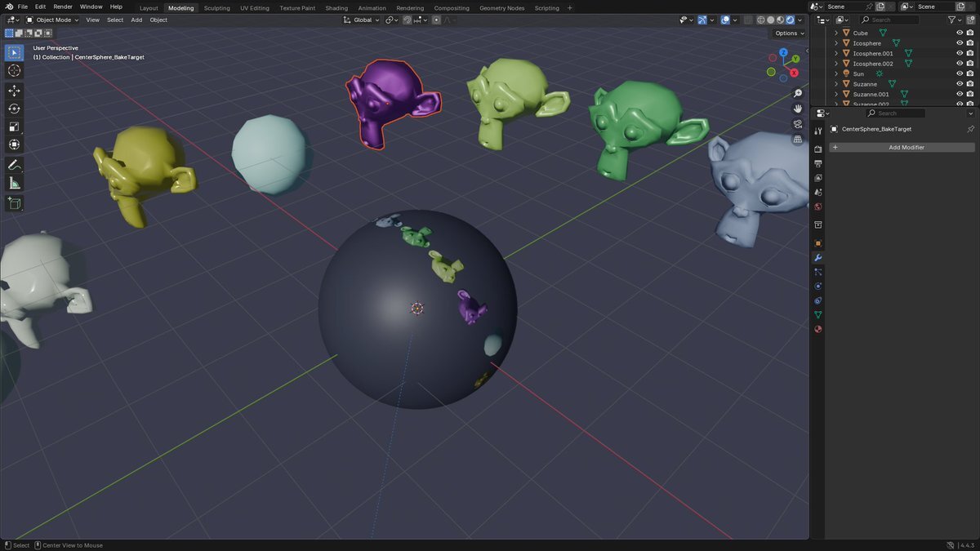Open the Material properties tab

click(x=818, y=329)
